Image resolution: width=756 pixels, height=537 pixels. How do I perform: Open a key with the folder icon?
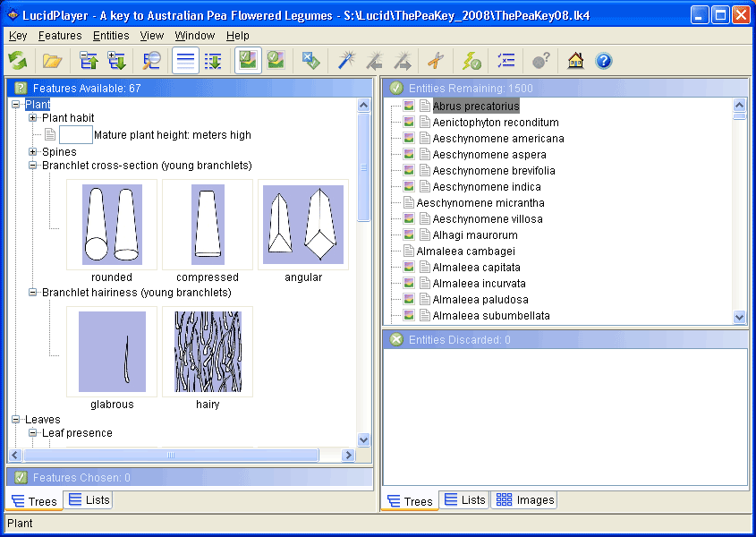tap(52, 61)
